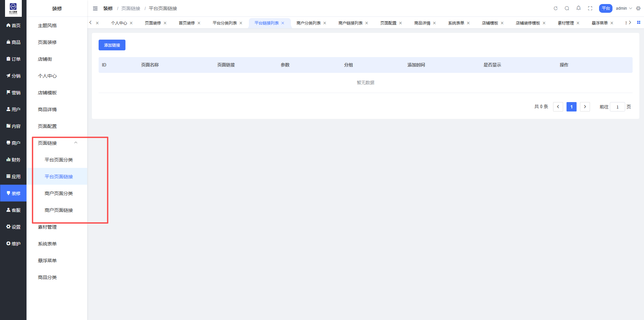Select the 财务 icon in the sidebar

[13, 159]
